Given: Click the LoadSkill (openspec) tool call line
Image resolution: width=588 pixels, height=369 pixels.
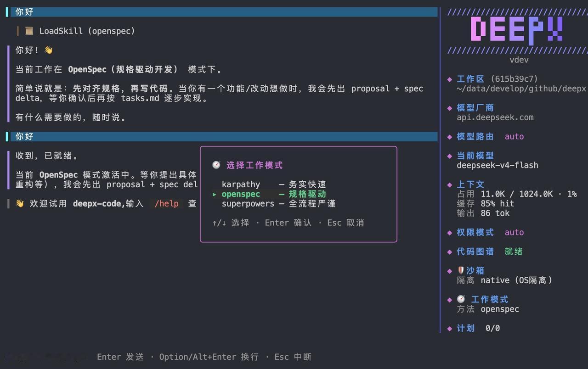Looking at the screenshot, I should tap(80, 31).
